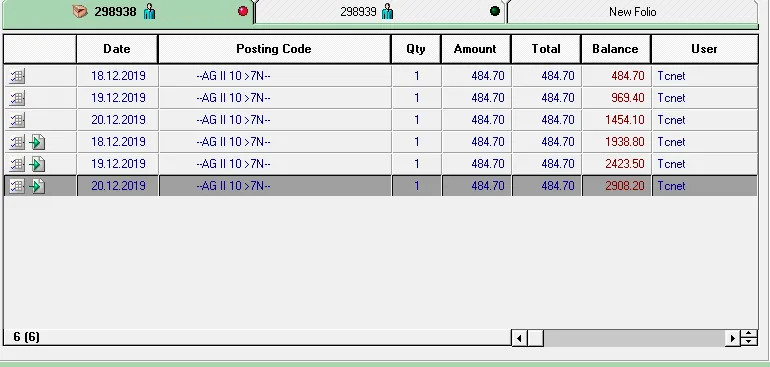Viewport: 770px width, 367px height.
Task: Click the record count 6 (6)
Action: click(27, 337)
